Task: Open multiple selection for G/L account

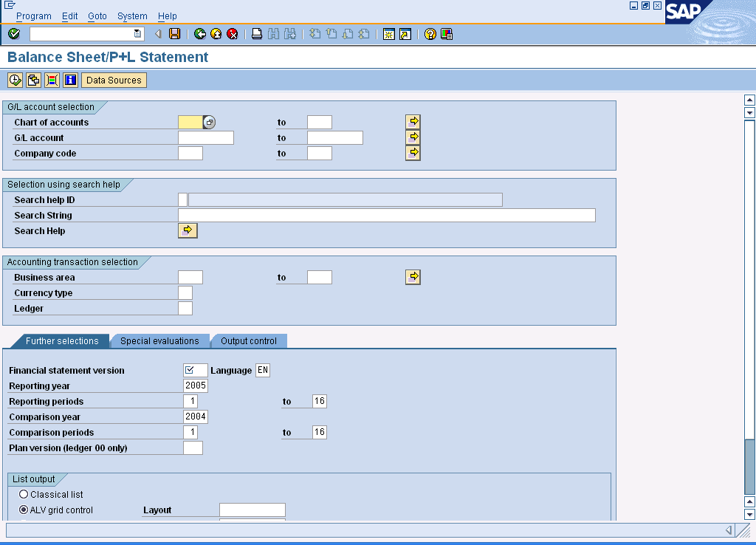Action: [x=413, y=137]
